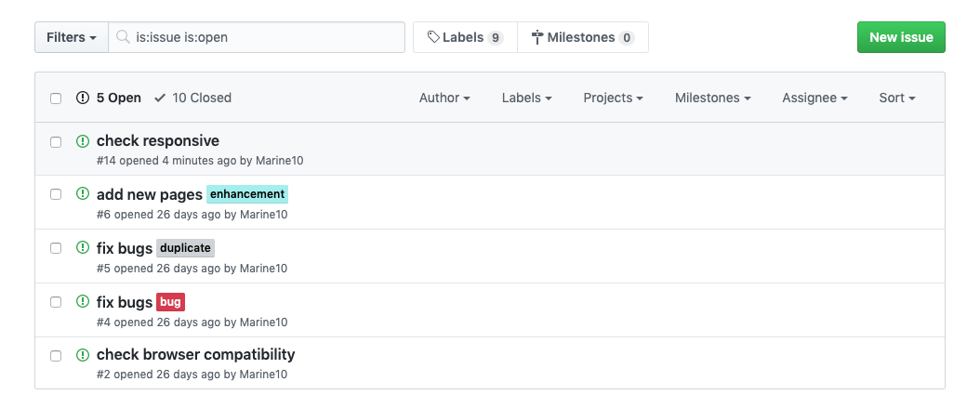
Task: Open the Labels 9 page button
Action: (465, 37)
